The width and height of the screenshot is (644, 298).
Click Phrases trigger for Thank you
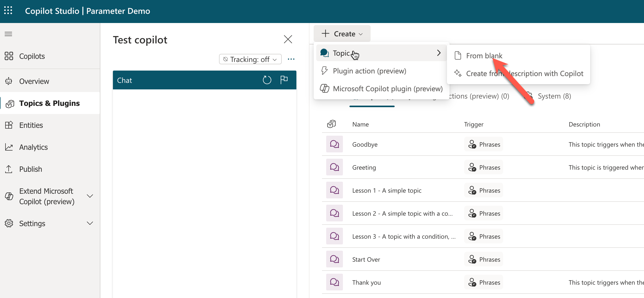[x=484, y=282]
